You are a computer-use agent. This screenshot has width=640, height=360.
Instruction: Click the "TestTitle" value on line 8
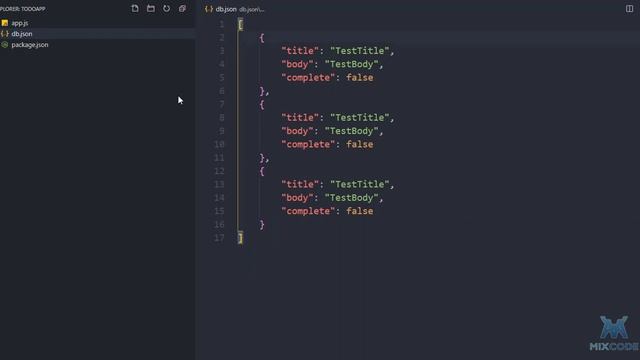360,118
